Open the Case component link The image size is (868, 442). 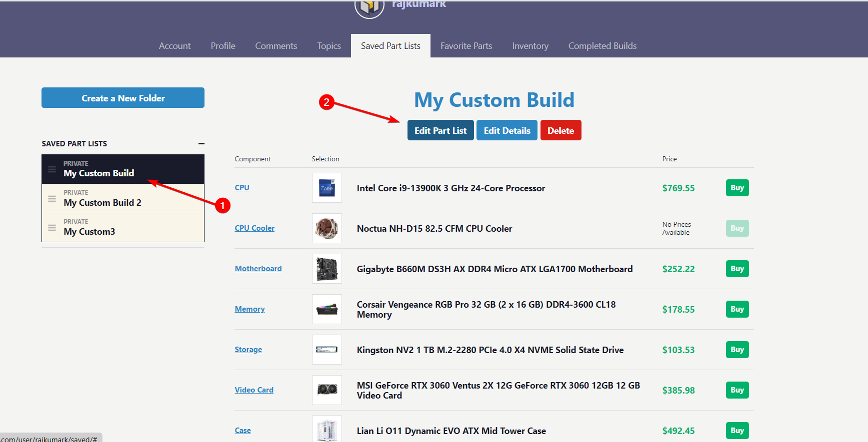[243, 431]
